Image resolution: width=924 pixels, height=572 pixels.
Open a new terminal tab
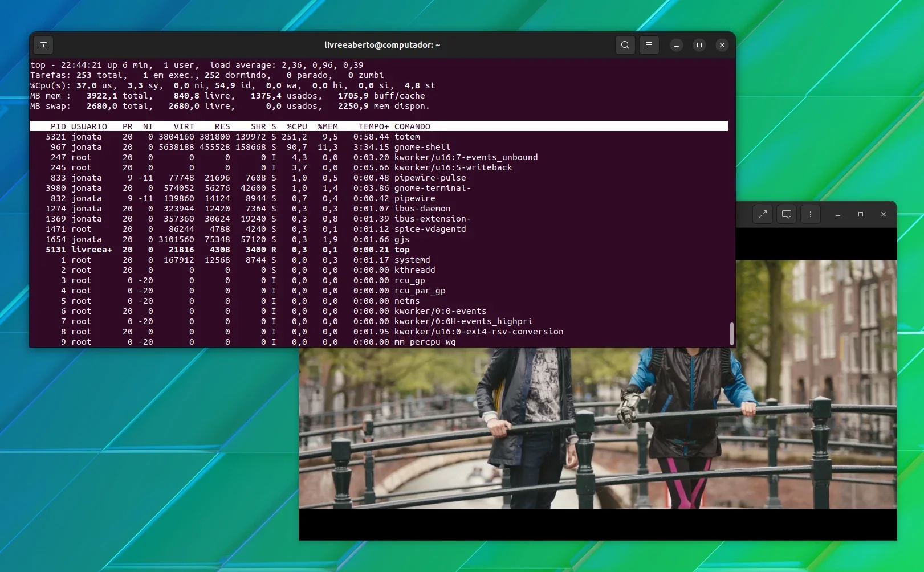[x=43, y=45]
